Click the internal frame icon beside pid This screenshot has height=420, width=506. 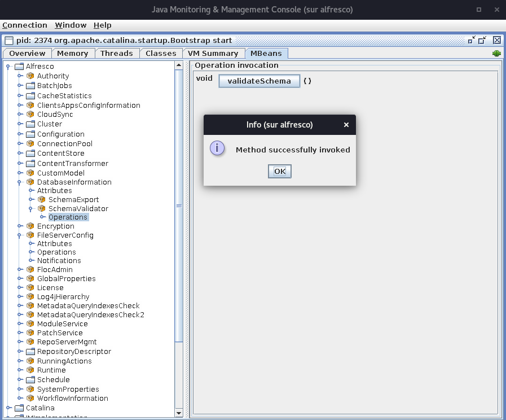click(8, 40)
